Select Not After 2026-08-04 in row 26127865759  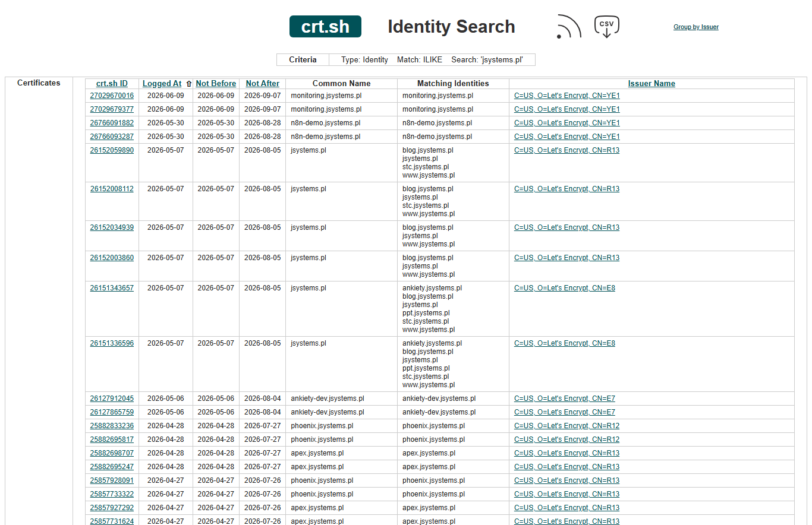click(262, 412)
